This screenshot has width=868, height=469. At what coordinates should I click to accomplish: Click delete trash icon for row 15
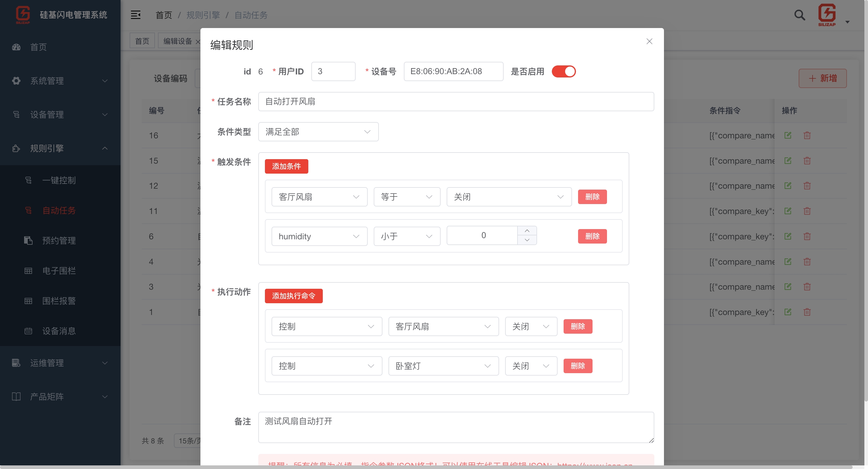pos(807,161)
